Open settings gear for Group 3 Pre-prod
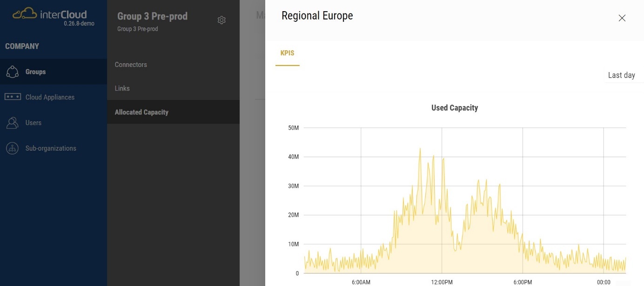Screen dimensions: 644x286 tap(221, 20)
